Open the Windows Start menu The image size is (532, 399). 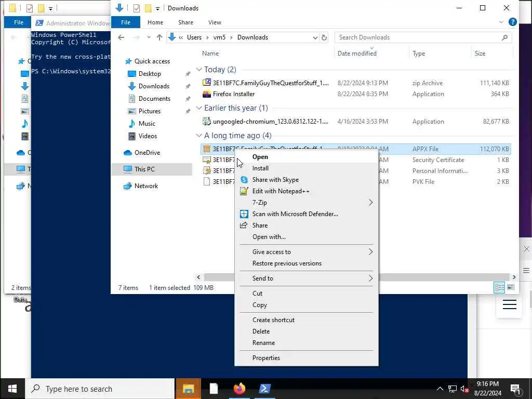pyautogui.click(x=12, y=389)
